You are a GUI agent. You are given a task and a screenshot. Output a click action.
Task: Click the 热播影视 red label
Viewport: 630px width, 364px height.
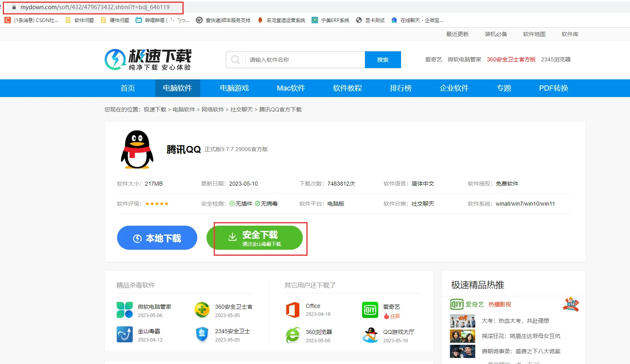(x=500, y=304)
